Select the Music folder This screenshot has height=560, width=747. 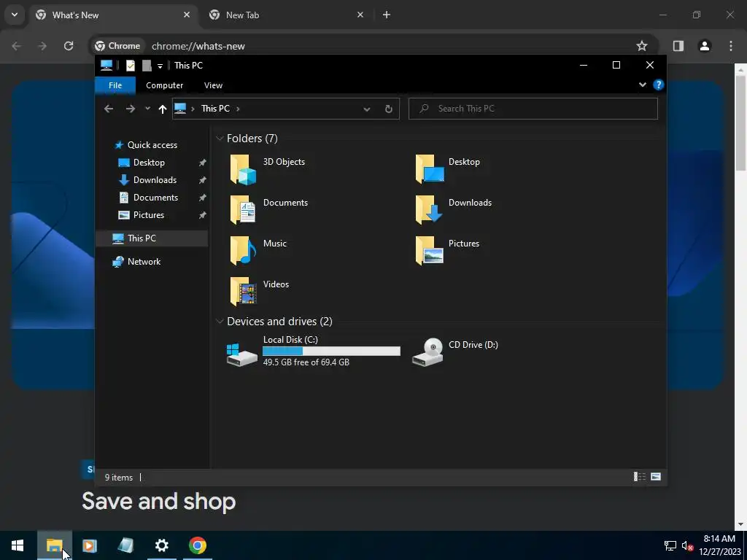[259, 251]
